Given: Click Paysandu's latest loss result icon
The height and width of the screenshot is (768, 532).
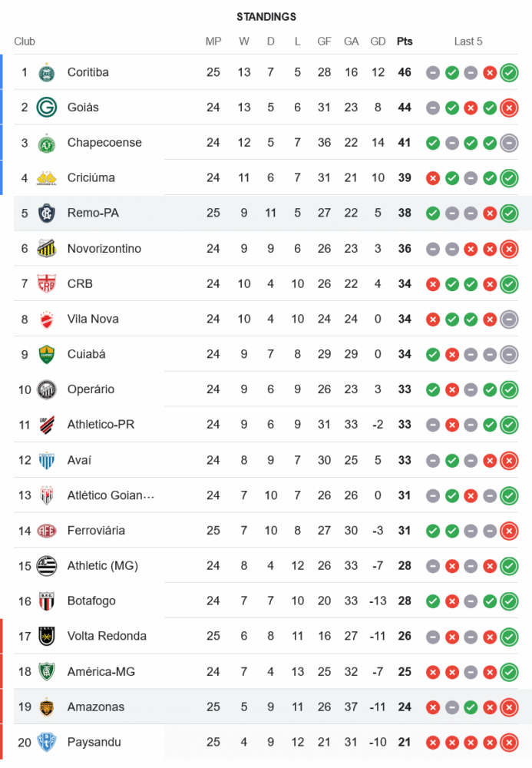Looking at the screenshot, I should [508, 743].
